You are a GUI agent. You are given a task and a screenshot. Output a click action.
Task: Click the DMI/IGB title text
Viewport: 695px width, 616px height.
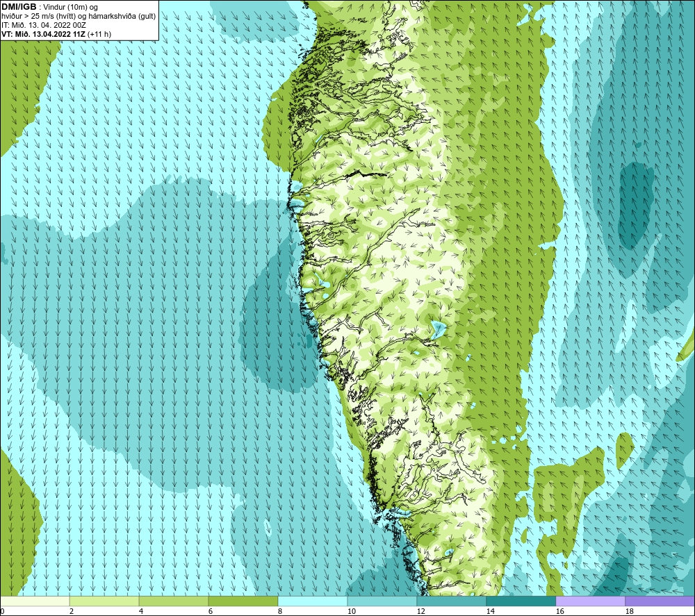coord(19,7)
